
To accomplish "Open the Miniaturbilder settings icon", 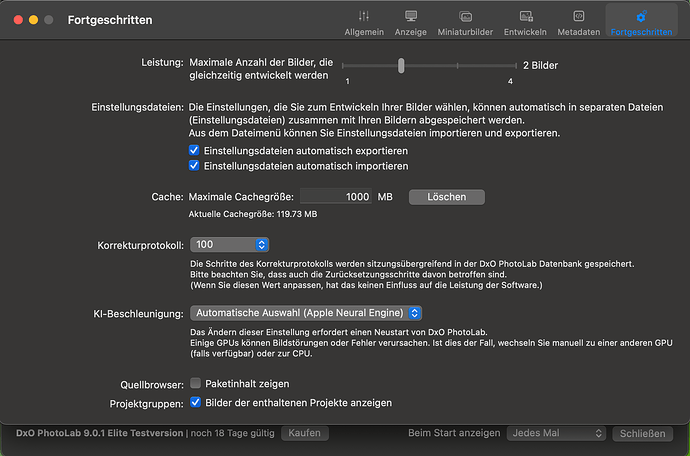I will pos(465,17).
